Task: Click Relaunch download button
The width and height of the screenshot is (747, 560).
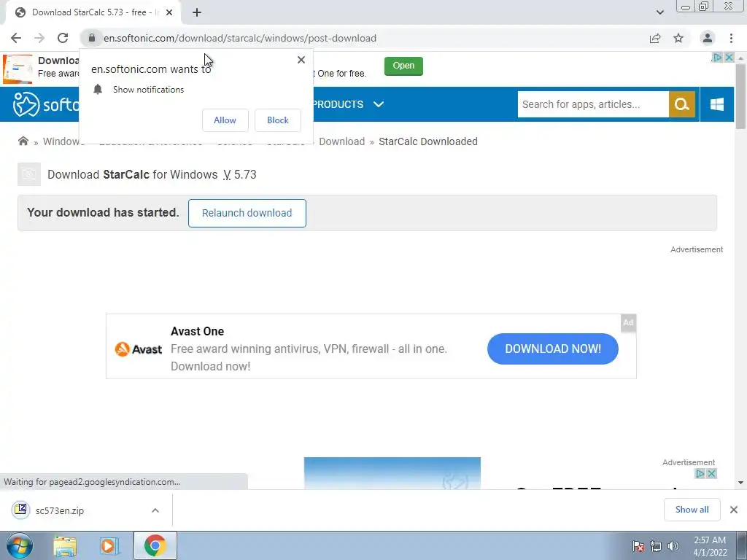Action: [x=247, y=213]
